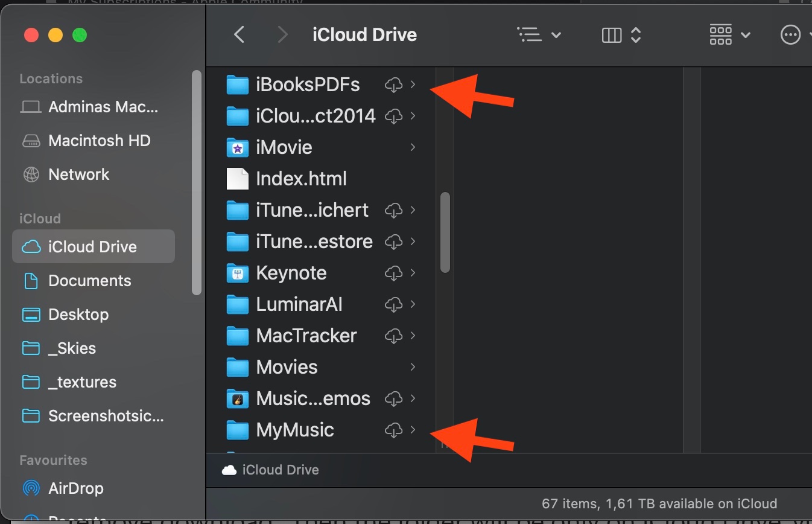Expand the iTune…ichert folder chevron

pos(413,210)
